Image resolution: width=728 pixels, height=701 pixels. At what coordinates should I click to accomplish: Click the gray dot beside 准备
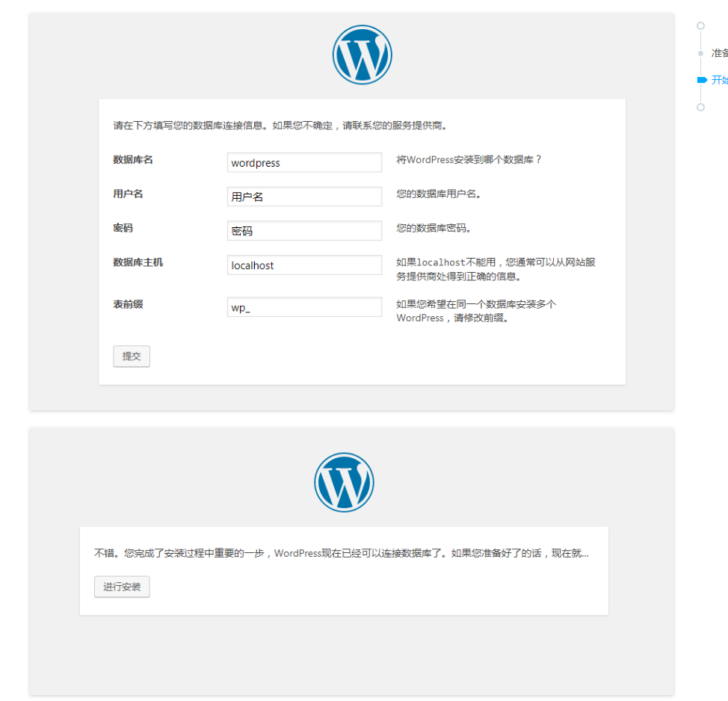(x=700, y=53)
